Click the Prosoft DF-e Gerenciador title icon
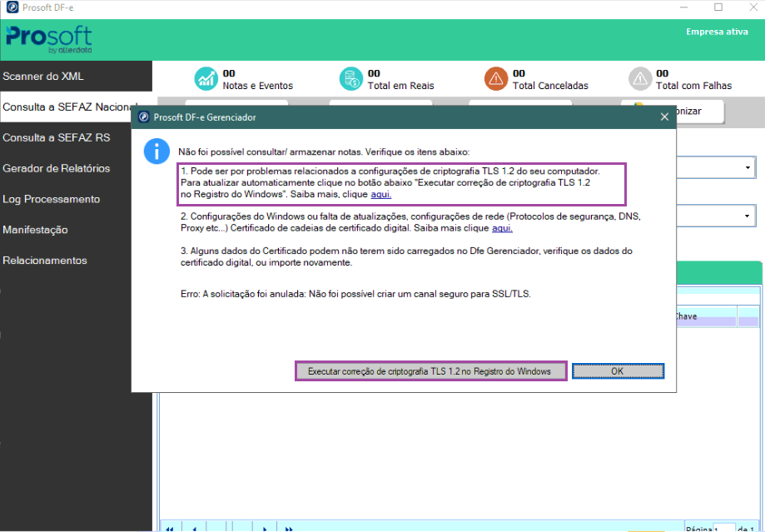This screenshot has width=765, height=532. point(143,117)
